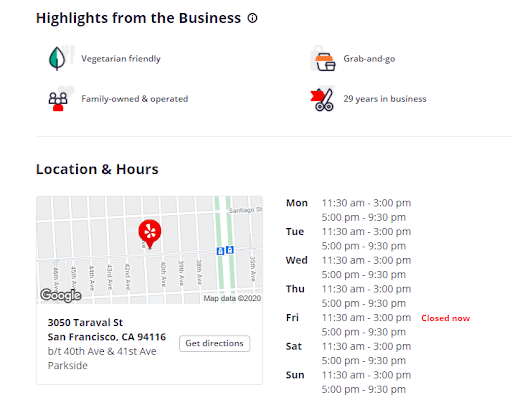Select the Parkside neighborhood text

coord(68,366)
